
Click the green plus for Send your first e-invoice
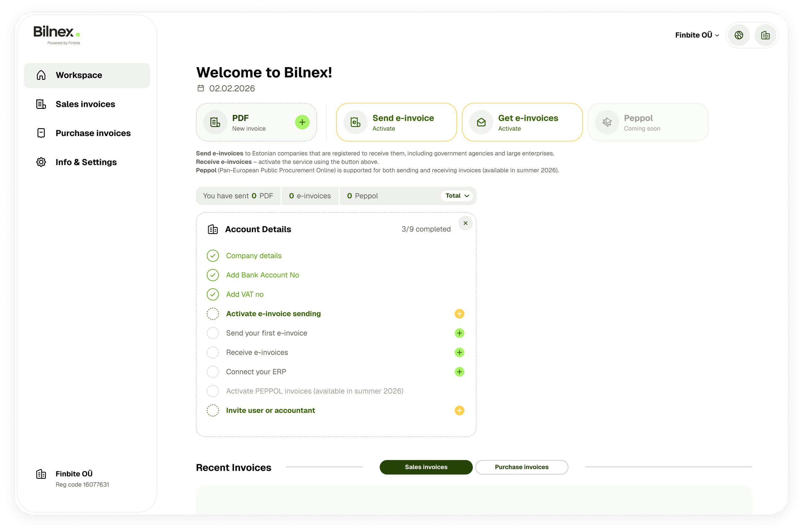pos(459,333)
